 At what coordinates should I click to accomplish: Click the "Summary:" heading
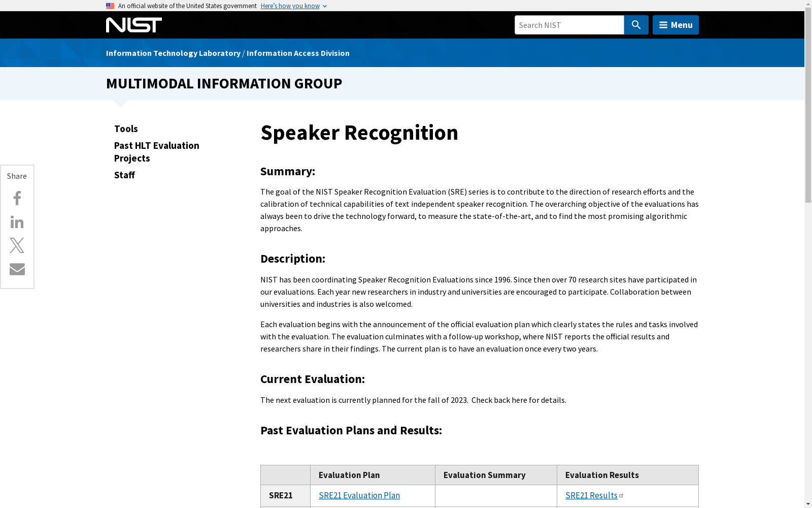288,171
